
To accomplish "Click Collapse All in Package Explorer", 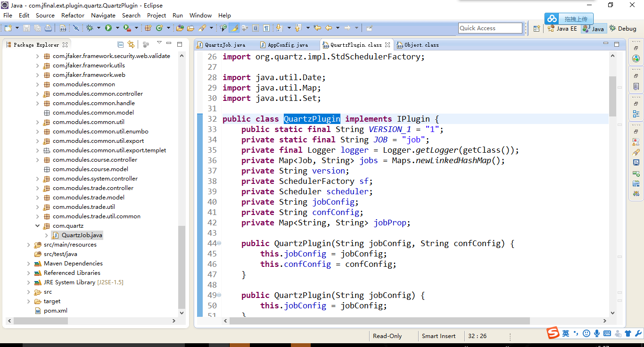I will pos(120,45).
